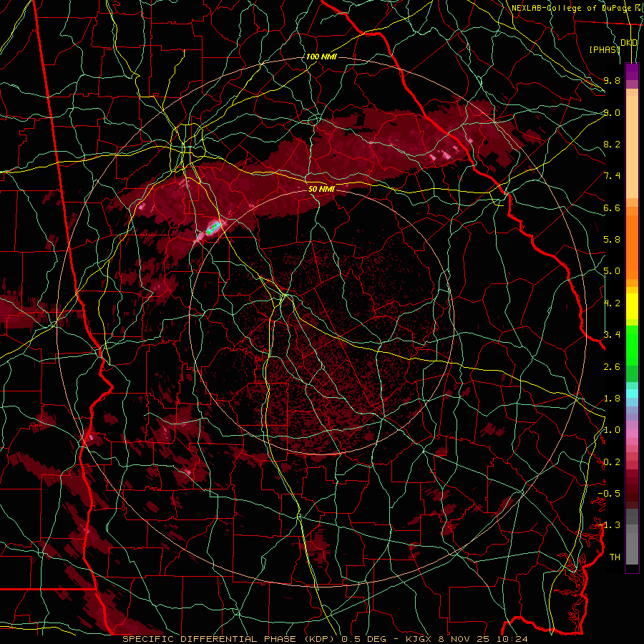Click the -1.3 value on the color scale
The height and width of the screenshot is (644, 644).
609,525
